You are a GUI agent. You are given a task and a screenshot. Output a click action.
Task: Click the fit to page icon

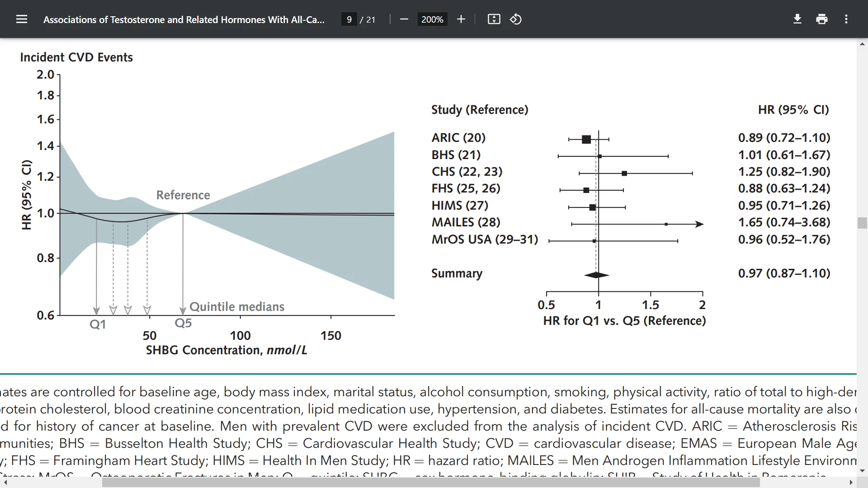coord(494,19)
